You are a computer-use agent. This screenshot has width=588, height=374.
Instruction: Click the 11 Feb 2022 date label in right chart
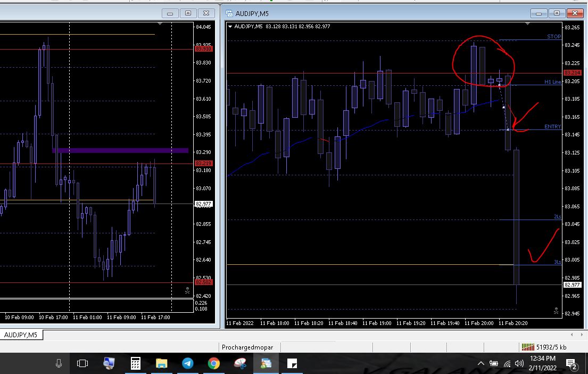(239, 323)
